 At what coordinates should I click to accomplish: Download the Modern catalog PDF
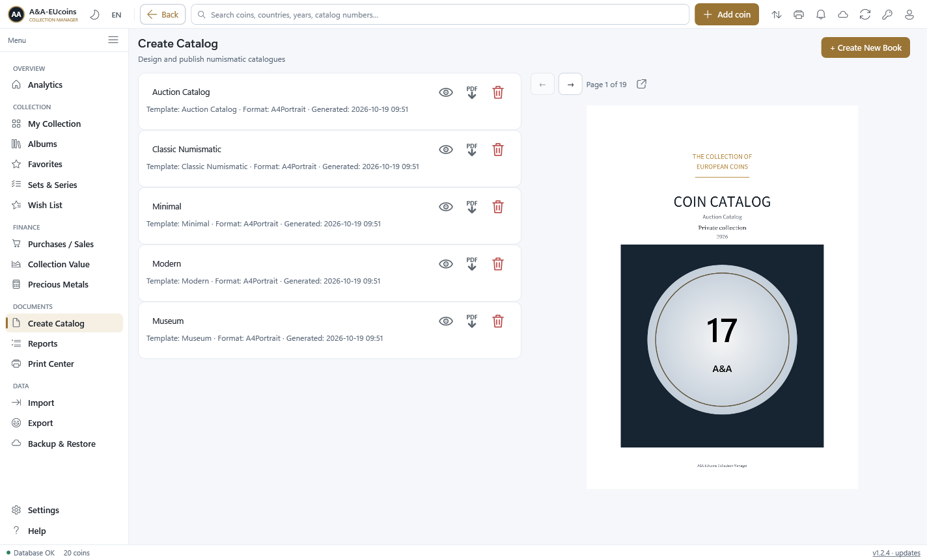tap(472, 264)
